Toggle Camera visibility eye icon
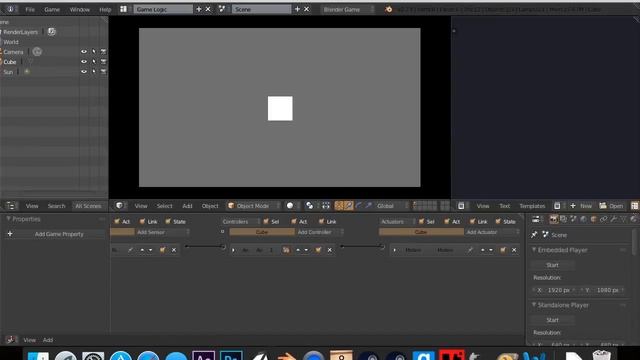Image resolution: width=640 pixels, height=360 pixels. 84,52
